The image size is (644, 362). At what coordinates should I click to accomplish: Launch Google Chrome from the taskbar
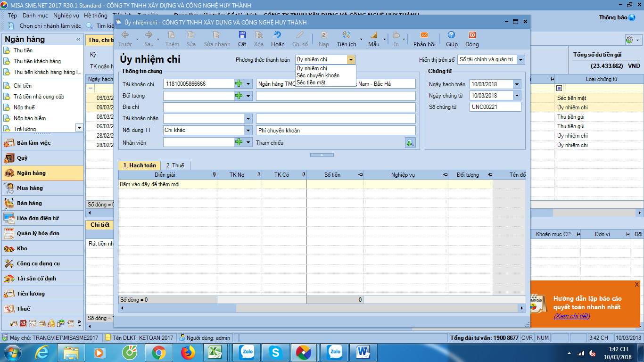click(158, 352)
